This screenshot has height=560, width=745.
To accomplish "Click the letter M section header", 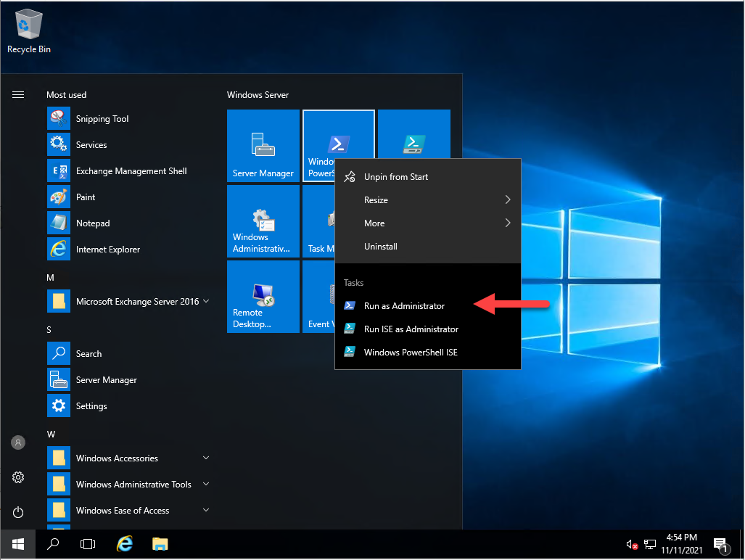I will click(50, 278).
